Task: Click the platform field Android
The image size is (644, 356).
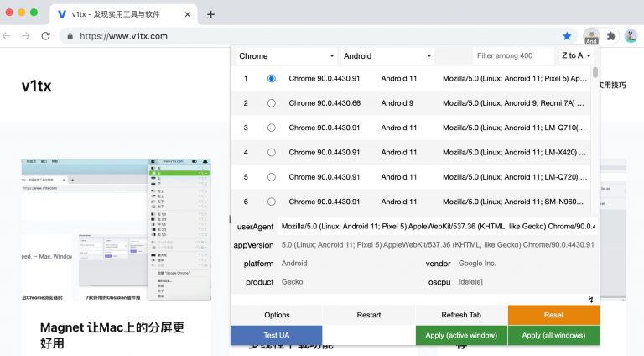Action: click(x=346, y=264)
